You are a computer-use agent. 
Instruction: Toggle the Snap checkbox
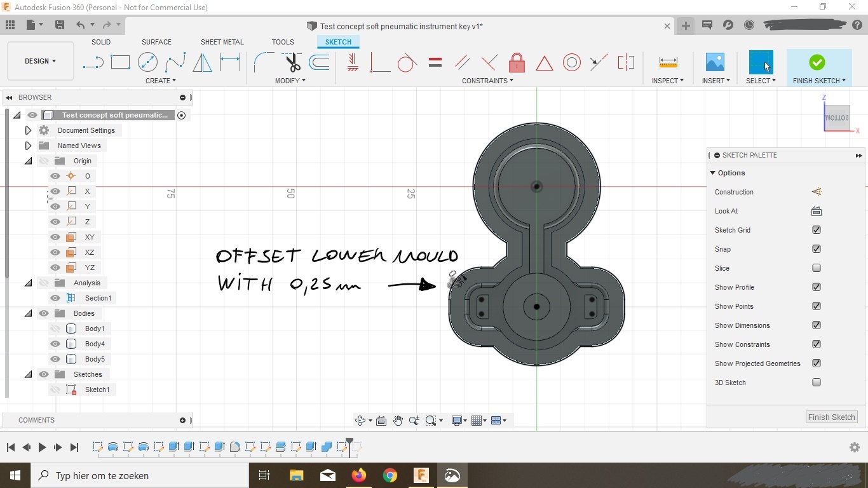[x=817, y=249]
